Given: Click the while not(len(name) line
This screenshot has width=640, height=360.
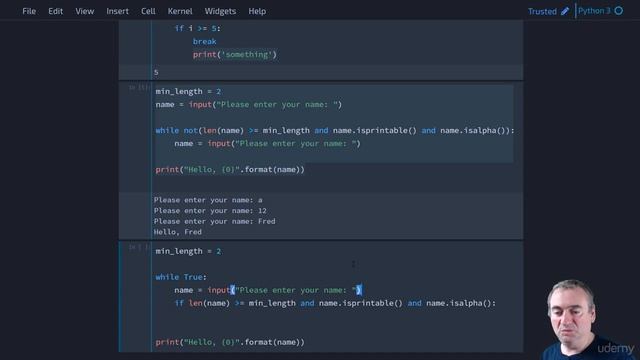Looking at the screenshot, I should (335, 130).
